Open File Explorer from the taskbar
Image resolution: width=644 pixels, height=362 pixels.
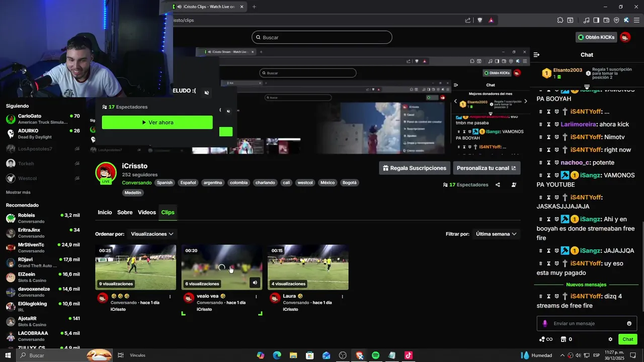293,355
